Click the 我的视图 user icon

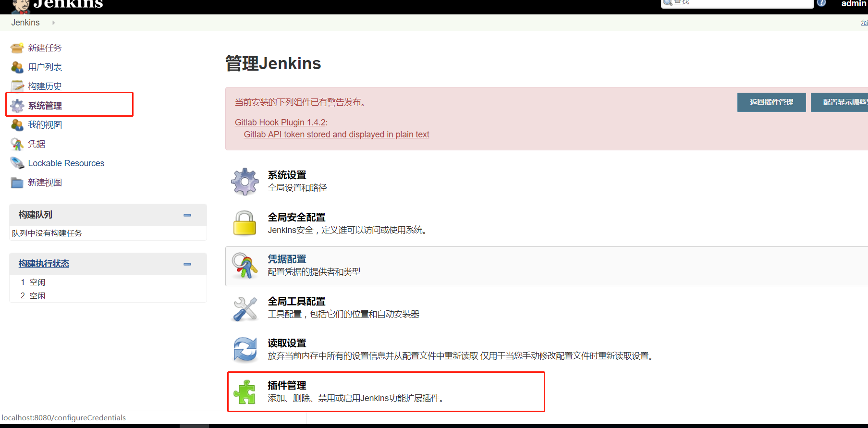coord(17,124)
